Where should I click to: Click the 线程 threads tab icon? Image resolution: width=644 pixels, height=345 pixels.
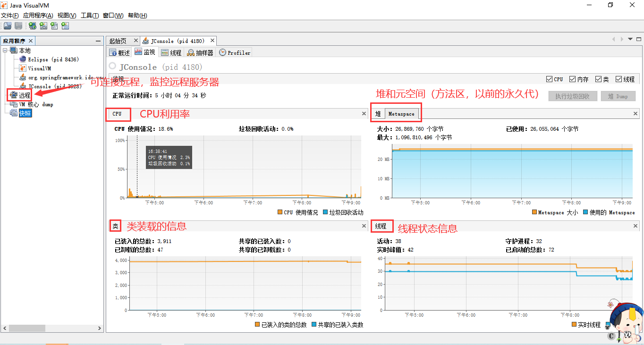[x=165, y=52]
